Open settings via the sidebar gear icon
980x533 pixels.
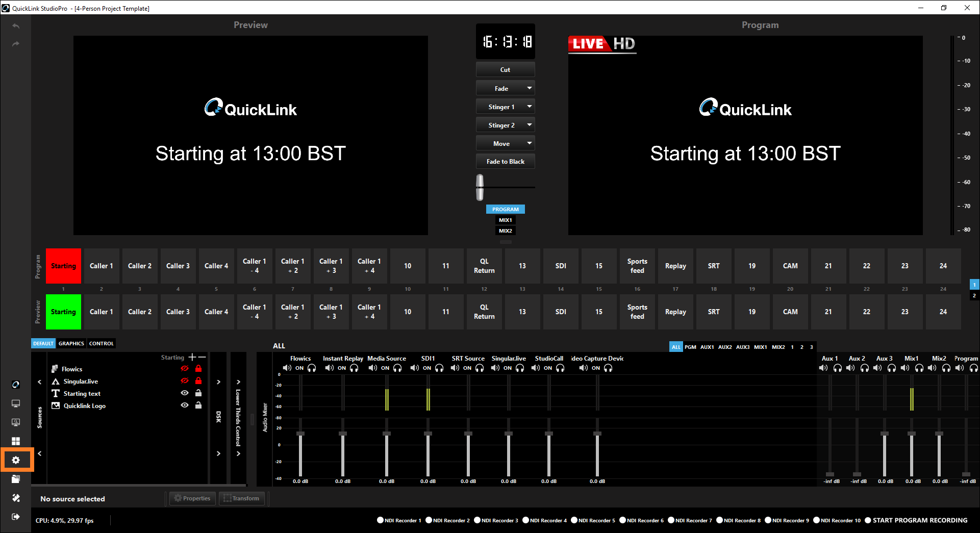pos(16,460)
